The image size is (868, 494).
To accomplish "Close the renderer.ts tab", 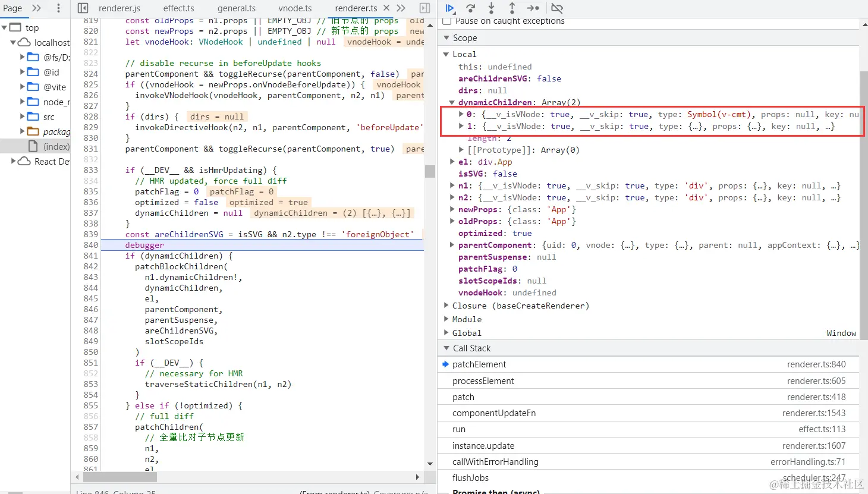I will tap(386, 8).
